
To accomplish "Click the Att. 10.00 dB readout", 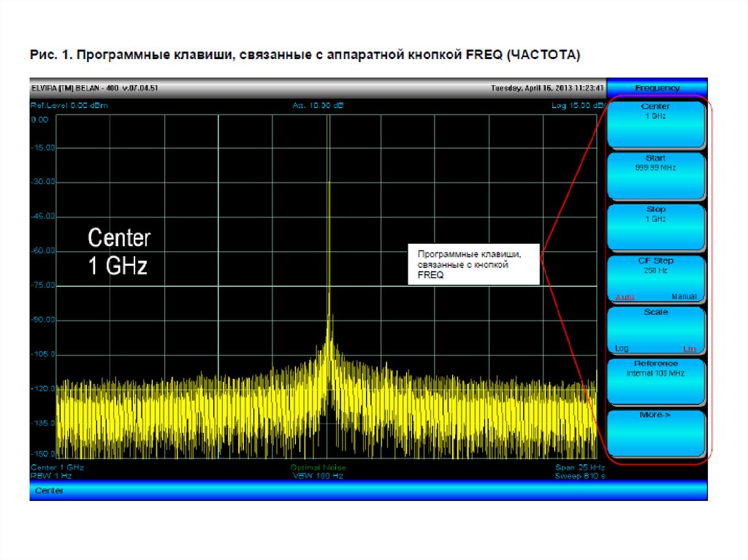I will coord(318,106).
